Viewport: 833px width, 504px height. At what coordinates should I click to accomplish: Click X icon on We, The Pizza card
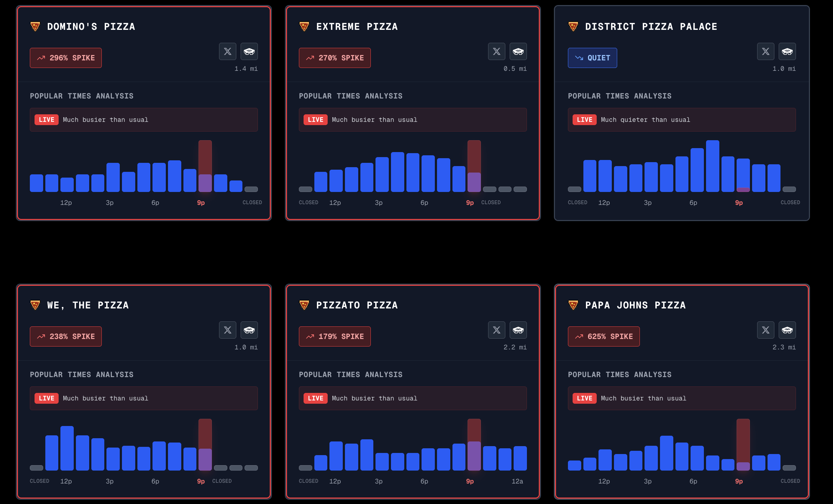click(228, 330)
